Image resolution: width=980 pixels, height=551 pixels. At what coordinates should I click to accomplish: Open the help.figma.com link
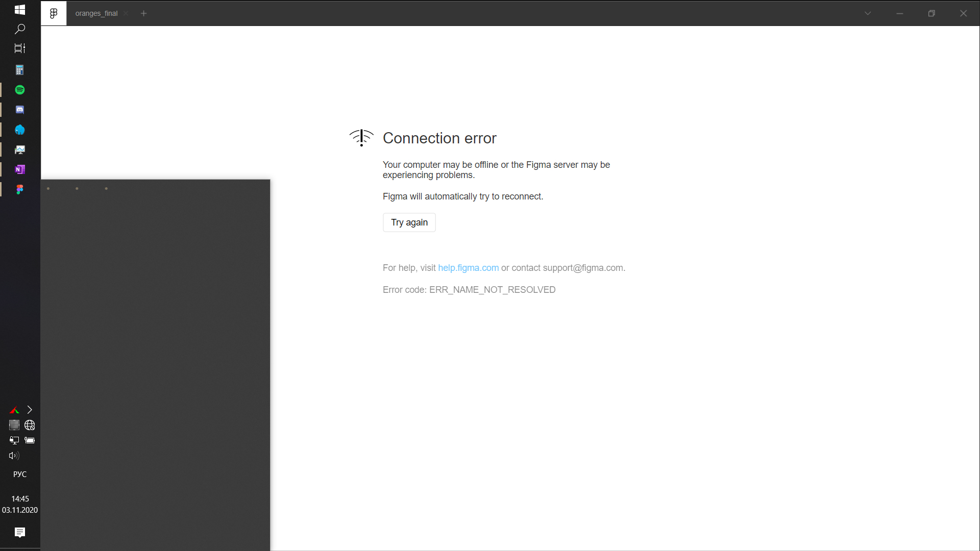468,268
